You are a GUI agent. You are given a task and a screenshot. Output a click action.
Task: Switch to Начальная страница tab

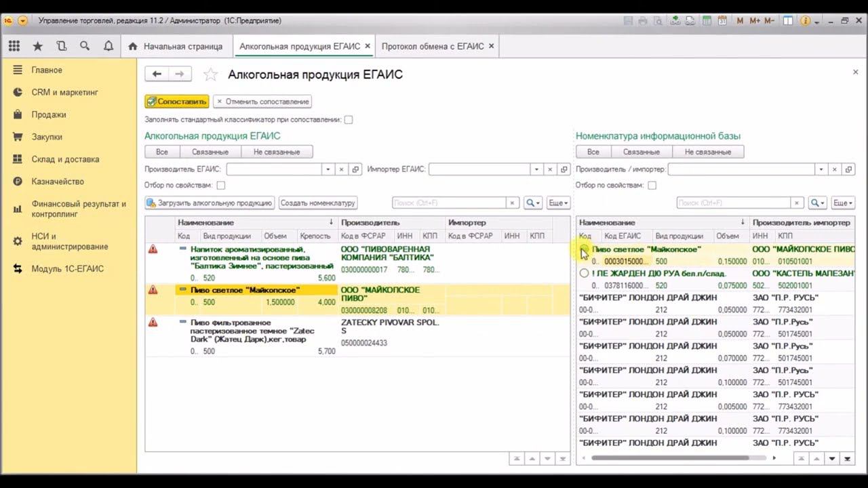tap(176, 46)
